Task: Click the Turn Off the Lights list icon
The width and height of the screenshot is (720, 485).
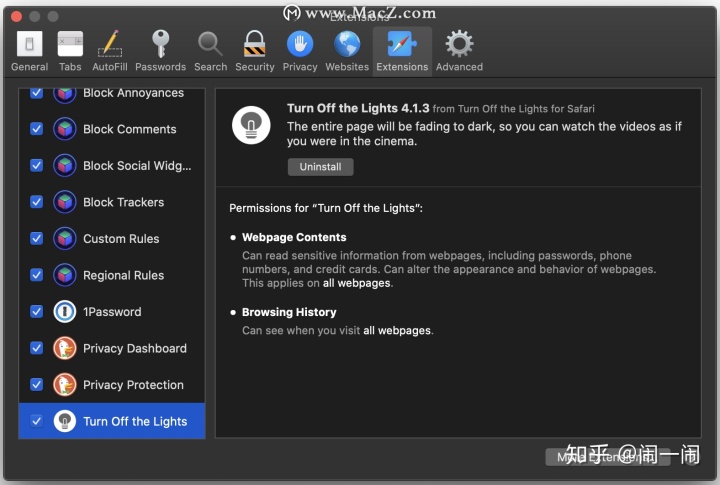Action: tap(65, 421)
